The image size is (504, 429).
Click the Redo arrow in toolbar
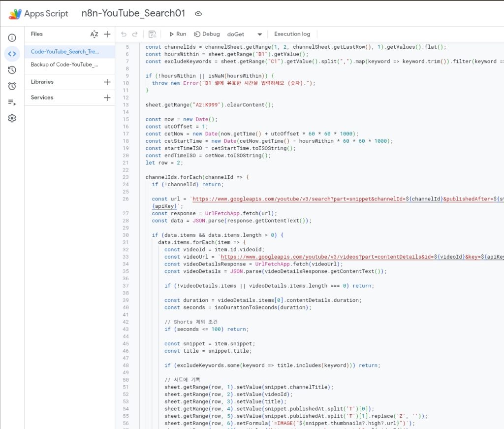pyautogui.click(x=135, y=34)
